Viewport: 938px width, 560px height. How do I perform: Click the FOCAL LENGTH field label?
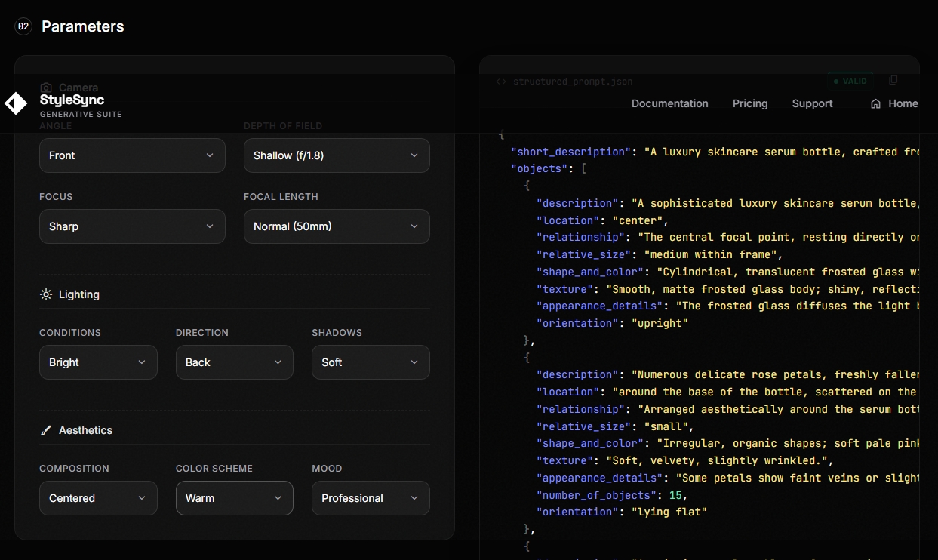281,197
